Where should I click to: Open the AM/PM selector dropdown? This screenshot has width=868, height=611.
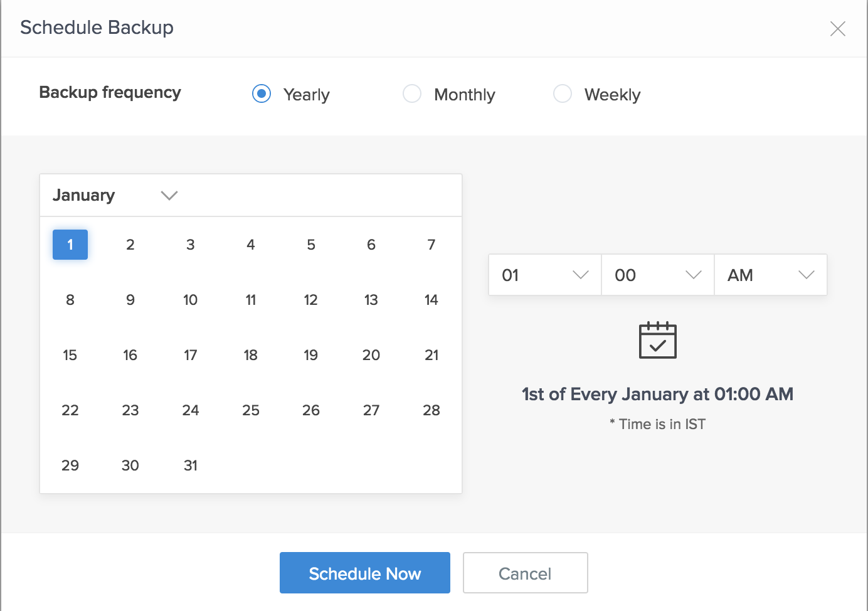click(x=770, y=275)
